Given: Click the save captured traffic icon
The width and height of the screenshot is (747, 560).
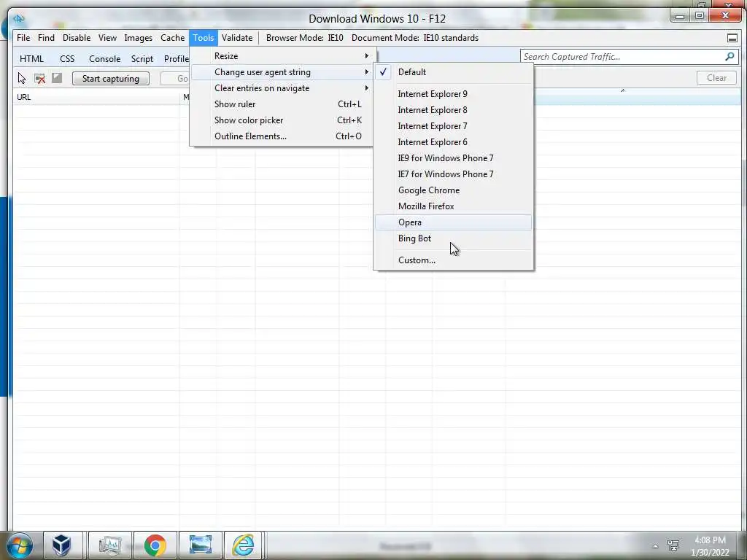Looking at the screenshot, I should click(x=57, y=77).
